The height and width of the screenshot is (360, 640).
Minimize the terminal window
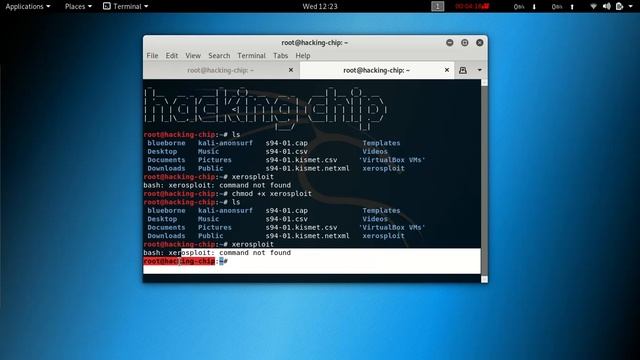(x=449, y=42)
